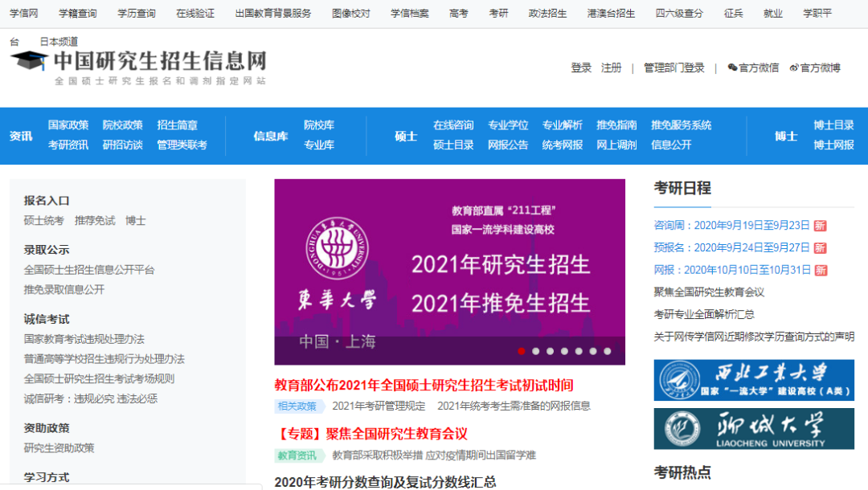Open 咨询周 schedule date link
This screenshot has height=490, width=868.
pos(732,226)
